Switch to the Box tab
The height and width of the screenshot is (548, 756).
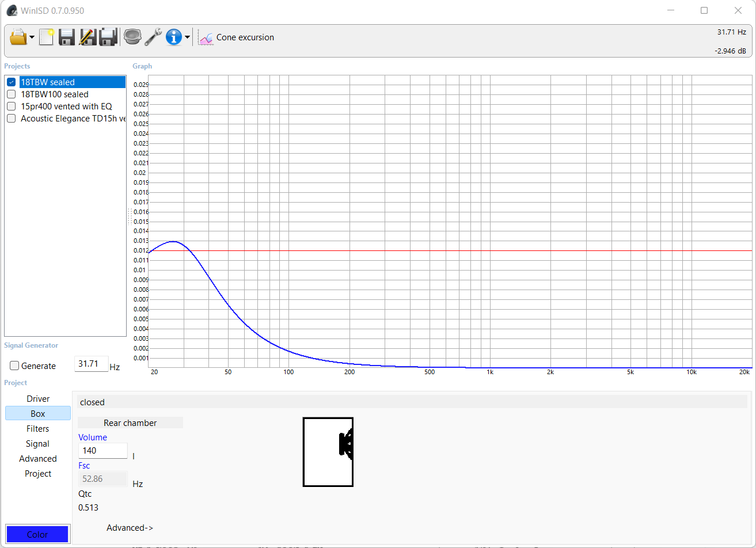coord(38,414)
